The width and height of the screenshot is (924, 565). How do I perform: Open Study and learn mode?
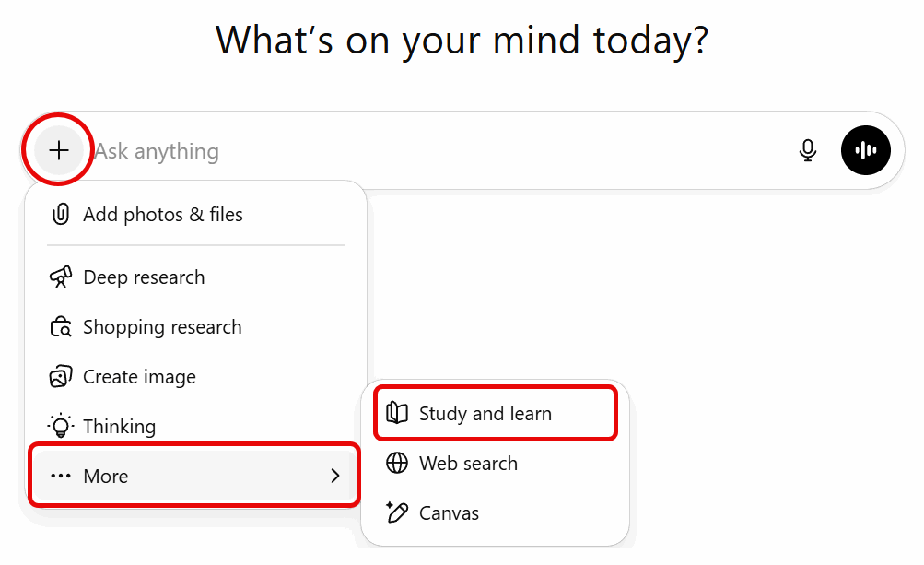[485, 414]
